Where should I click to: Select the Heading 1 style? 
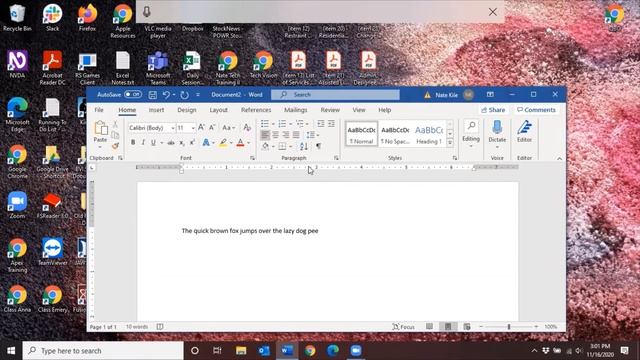pyautogui.click(x=429, y=134)
